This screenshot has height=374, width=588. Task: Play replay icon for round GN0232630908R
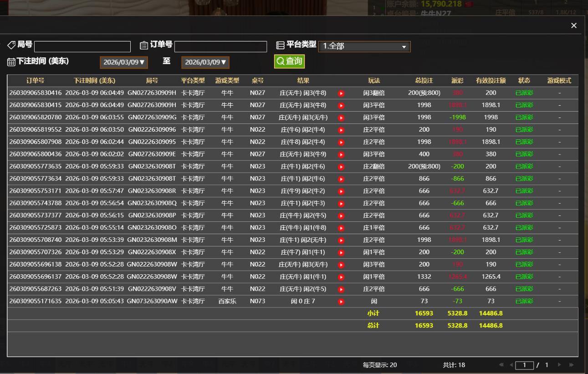coord(341,191)
